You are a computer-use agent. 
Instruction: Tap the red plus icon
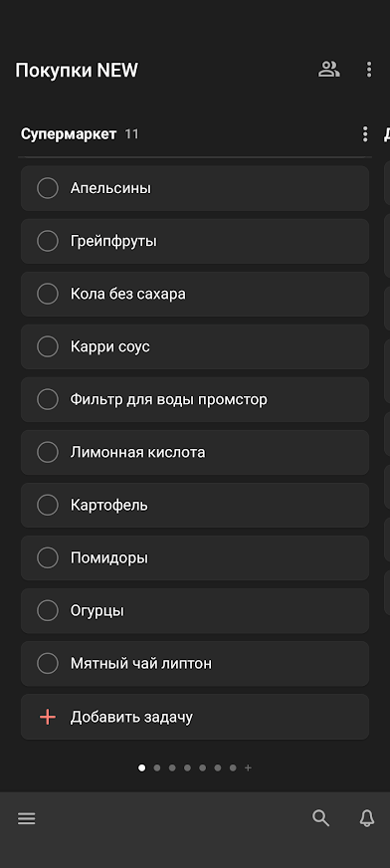click(48, 718)
